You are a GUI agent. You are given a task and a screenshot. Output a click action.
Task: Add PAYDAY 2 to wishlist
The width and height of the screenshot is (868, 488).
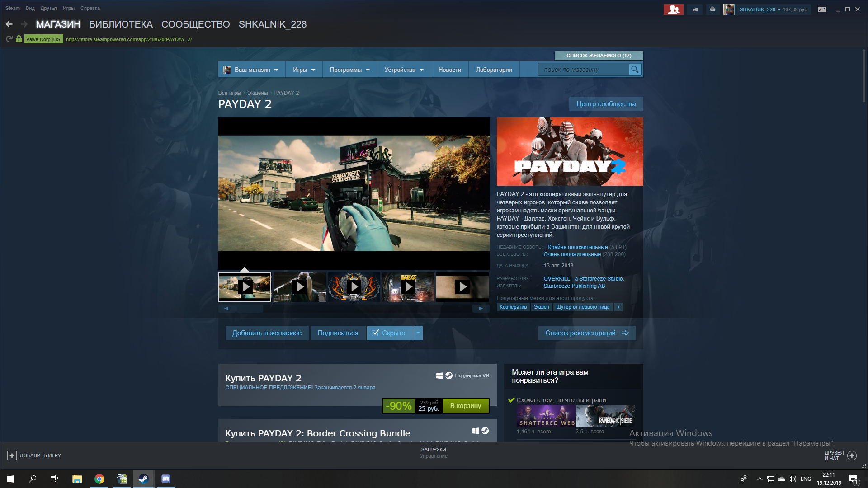coord(267,333)
